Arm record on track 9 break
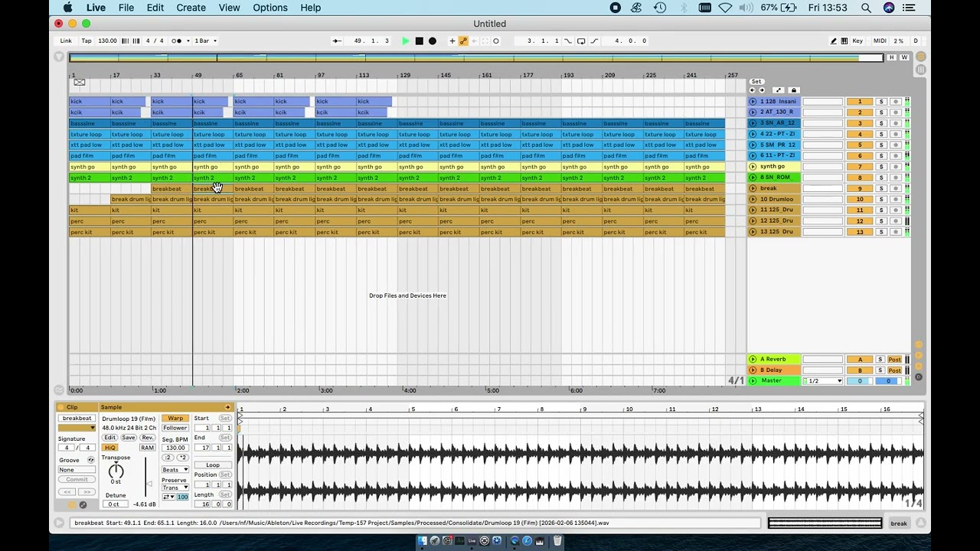This screenshot has width=980, height=551. coord(895,188)
